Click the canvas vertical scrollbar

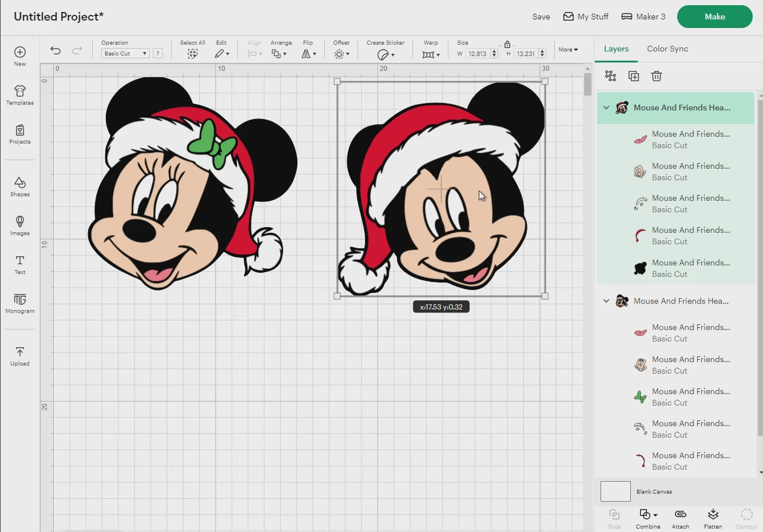click(x=587, y=85)
